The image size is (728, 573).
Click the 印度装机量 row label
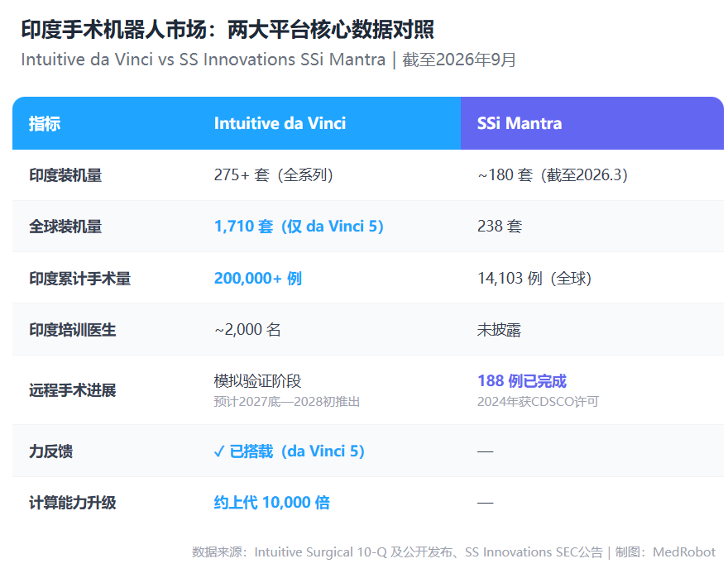coord(65,175)
